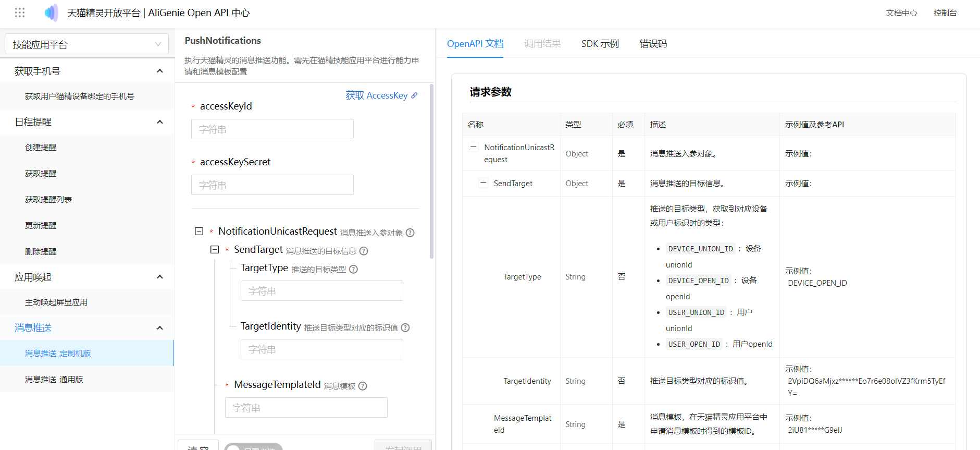Click DEVICE_OPEN_ID code tag in description list
Viewport: 980px width, 450px height.
698,281
